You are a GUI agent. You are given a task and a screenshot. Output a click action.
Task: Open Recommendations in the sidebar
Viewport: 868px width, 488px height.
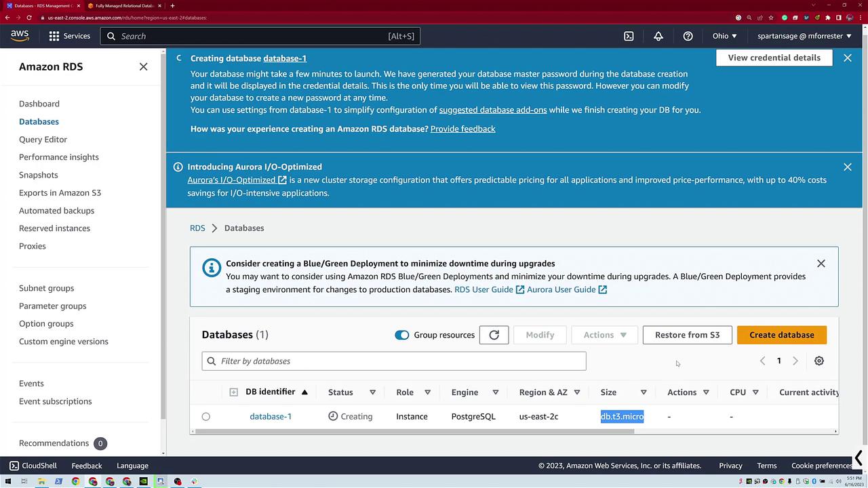(54, 443)
